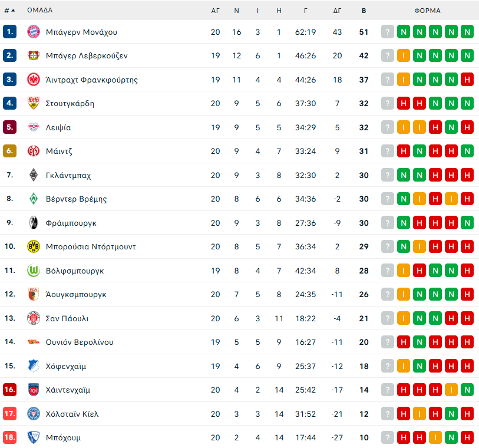Sort by ΔΓ goal difference header
The image size is (479, 448).
(337, 10)
